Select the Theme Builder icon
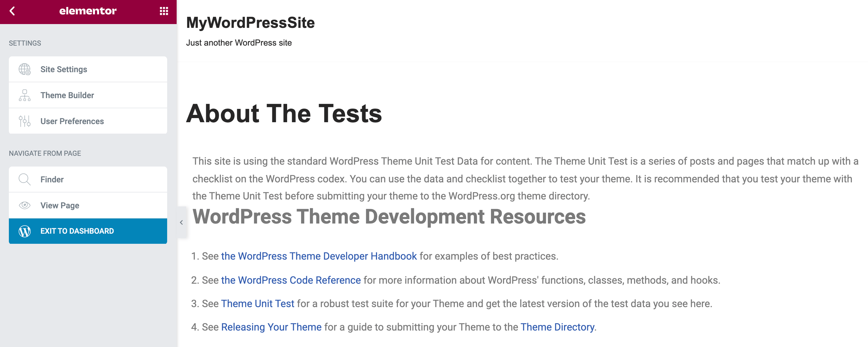The image size is (868, 347). click(24, 95)
